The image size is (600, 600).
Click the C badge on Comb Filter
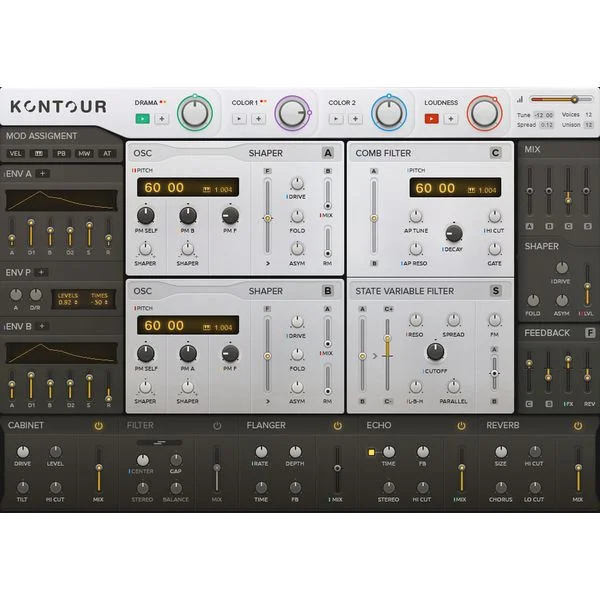click(x=496, y=153)
